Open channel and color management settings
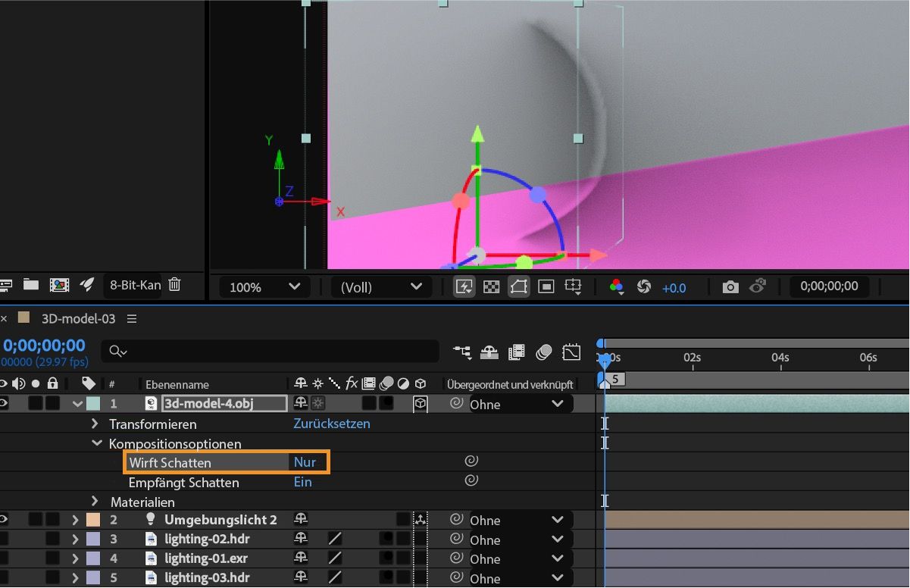 (x=618, y=286)
